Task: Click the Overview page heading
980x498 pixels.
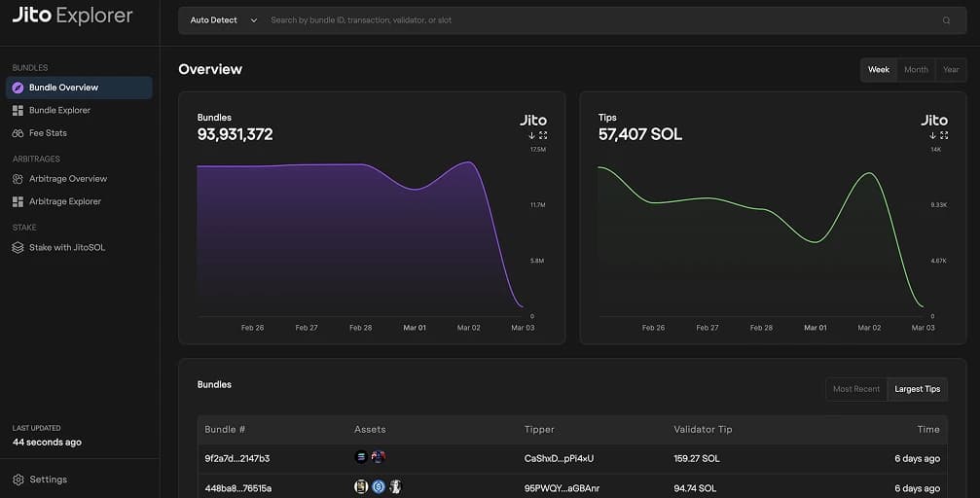Action: point(210,69)
